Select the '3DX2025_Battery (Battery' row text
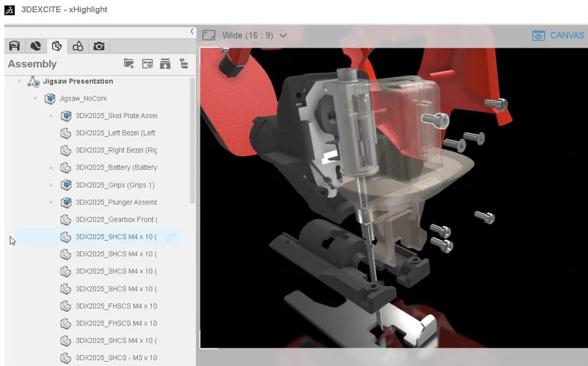588x366 pixels. point(116,168)
